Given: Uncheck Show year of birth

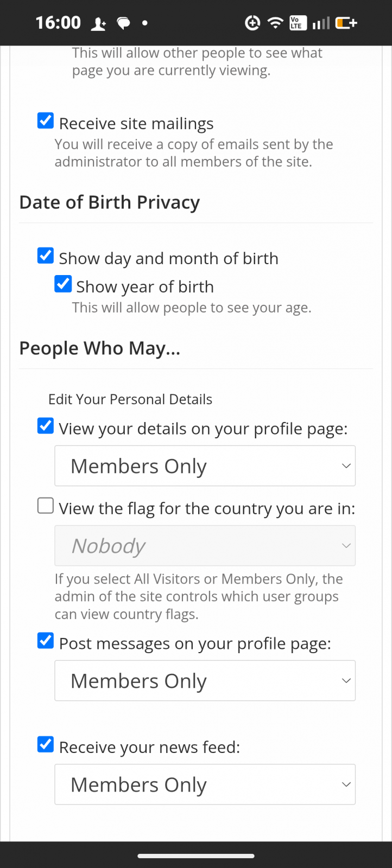Looking at the screenshot, I should click(x=63, y=284).
